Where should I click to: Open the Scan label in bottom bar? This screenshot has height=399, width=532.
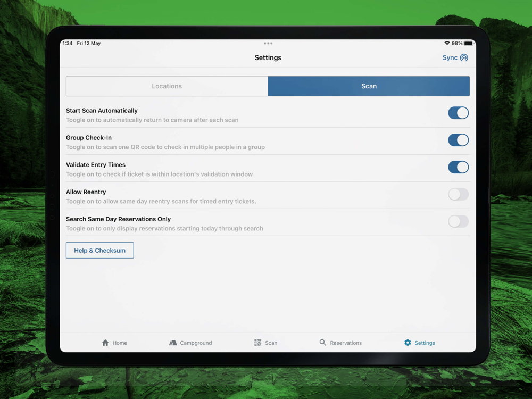[x=271, y=343]
